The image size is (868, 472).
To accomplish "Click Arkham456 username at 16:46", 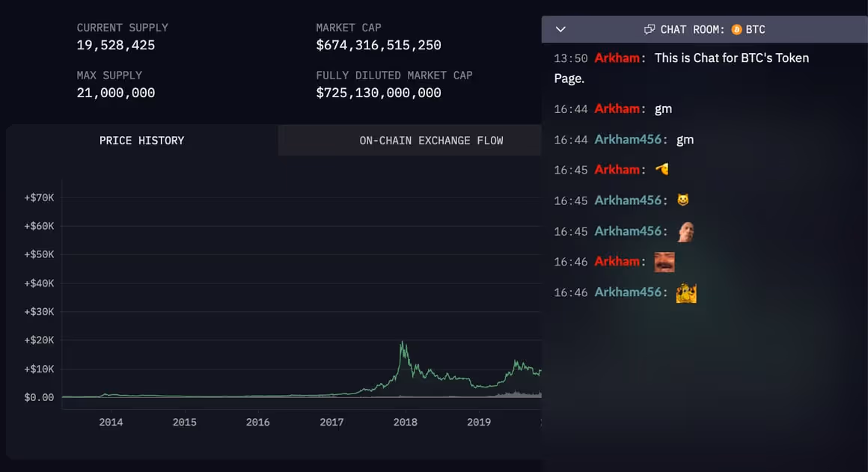I will [x=628, y=292].
